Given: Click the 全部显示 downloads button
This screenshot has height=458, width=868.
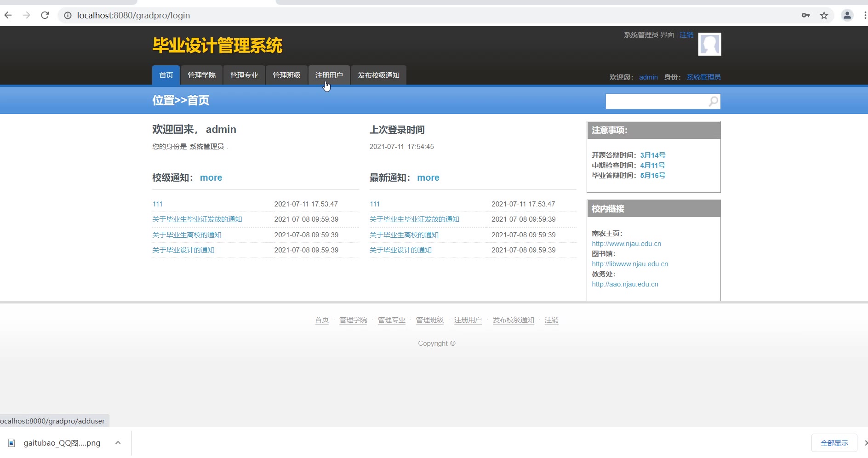Looking at the screenshot, I should [x=834, y=443].
